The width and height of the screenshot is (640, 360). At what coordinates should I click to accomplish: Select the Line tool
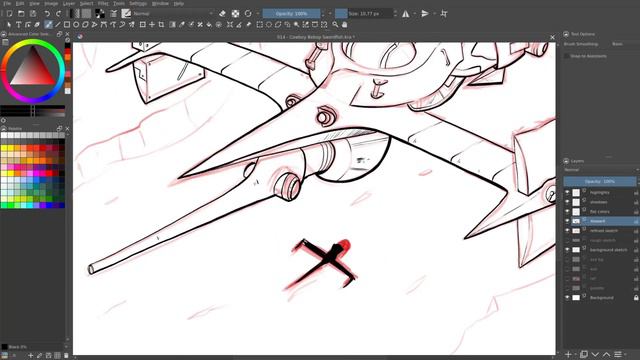coord(58,24)
